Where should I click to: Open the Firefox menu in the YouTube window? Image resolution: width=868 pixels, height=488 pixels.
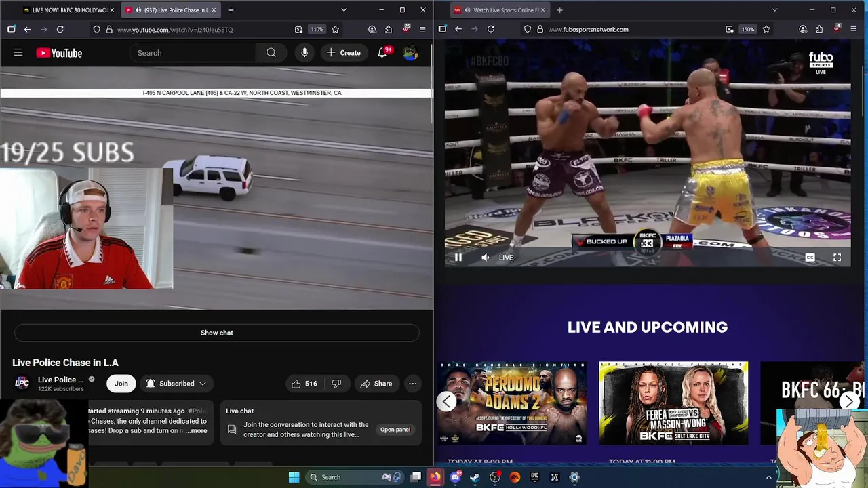pos(422,29)
